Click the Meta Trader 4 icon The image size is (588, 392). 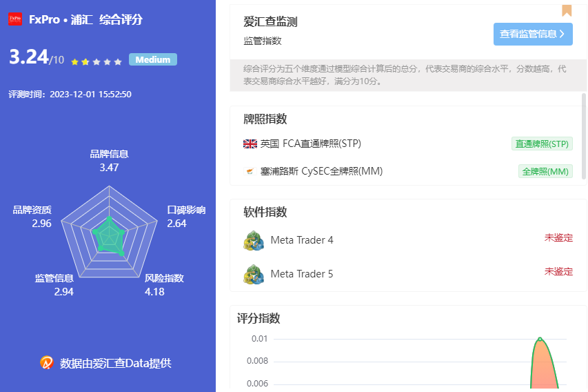point(254,240)
